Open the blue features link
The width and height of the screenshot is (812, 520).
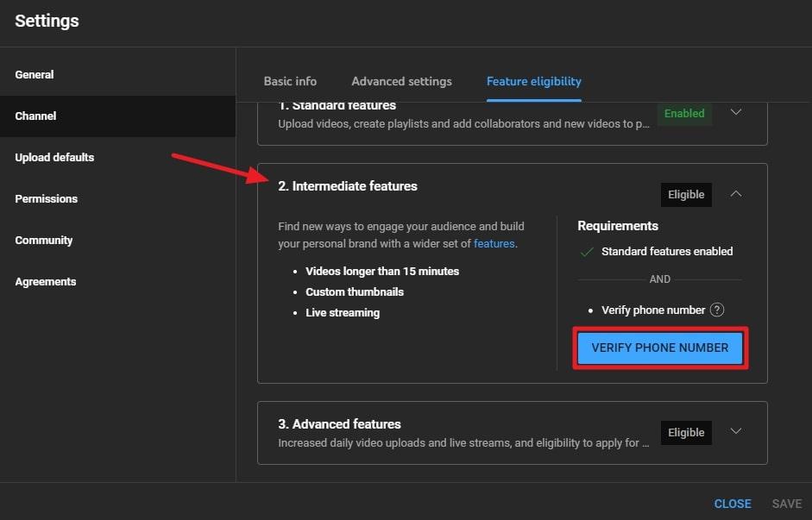coord(494,244)
